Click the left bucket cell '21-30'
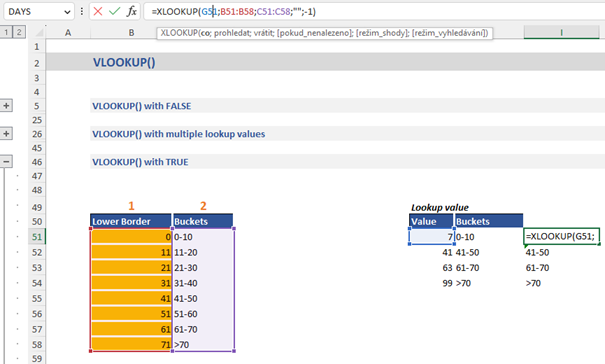The image size is (605, 364). (203, 267)
